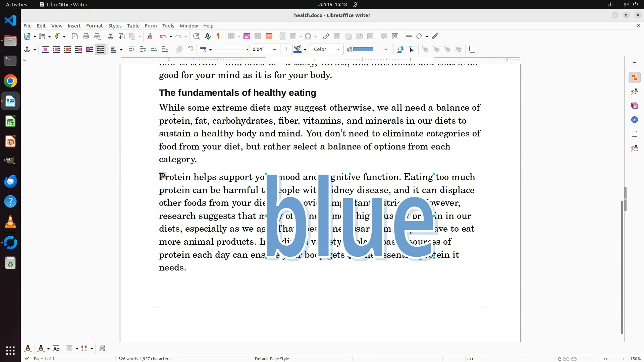The image size is (644, 362).
Task: Click the Check Spelling icon
Action: tap(208, 36)
